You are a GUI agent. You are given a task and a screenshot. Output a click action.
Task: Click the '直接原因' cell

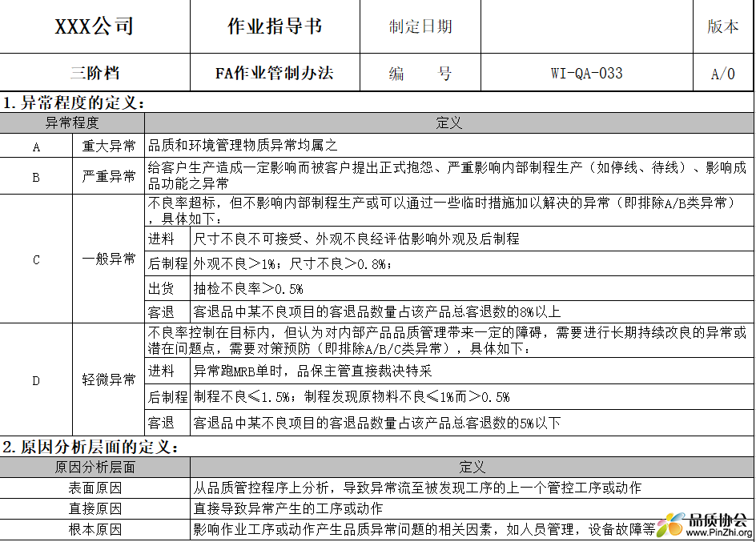pos(94,508)
